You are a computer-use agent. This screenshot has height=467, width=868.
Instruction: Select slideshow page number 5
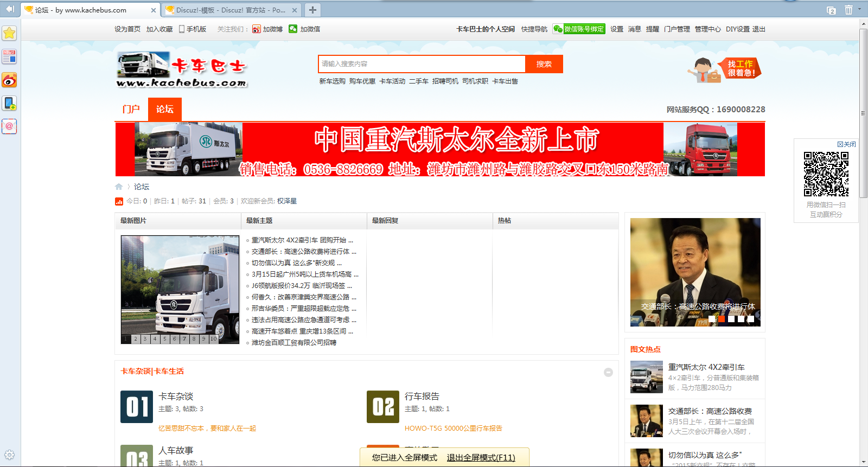(165, 339)
